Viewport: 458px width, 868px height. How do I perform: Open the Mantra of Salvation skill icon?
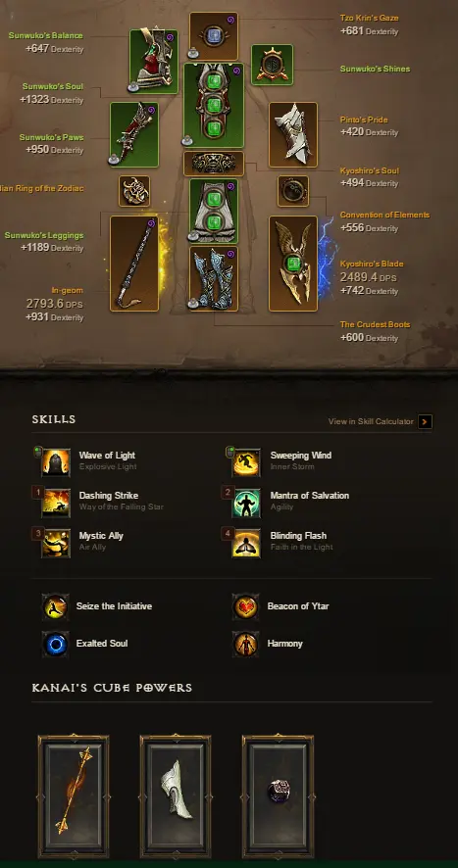pos(247,504)
